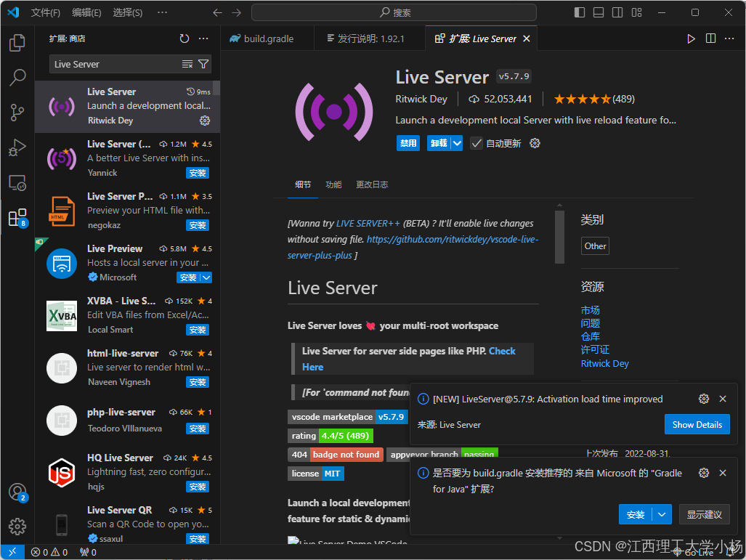Open the License (许可证) resource link
Viewport: 746px width, 560px height.
pyautogui.click(x=595, y=350)
